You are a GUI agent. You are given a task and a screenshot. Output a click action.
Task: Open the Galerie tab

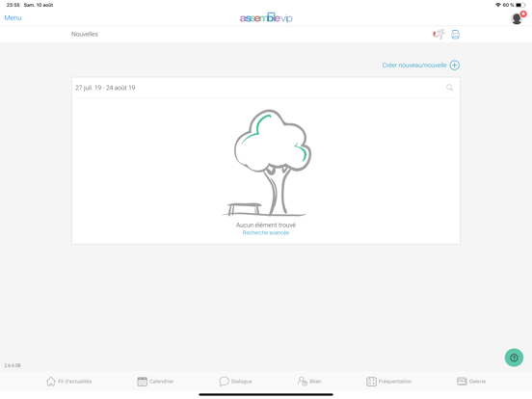click(471, 382)
